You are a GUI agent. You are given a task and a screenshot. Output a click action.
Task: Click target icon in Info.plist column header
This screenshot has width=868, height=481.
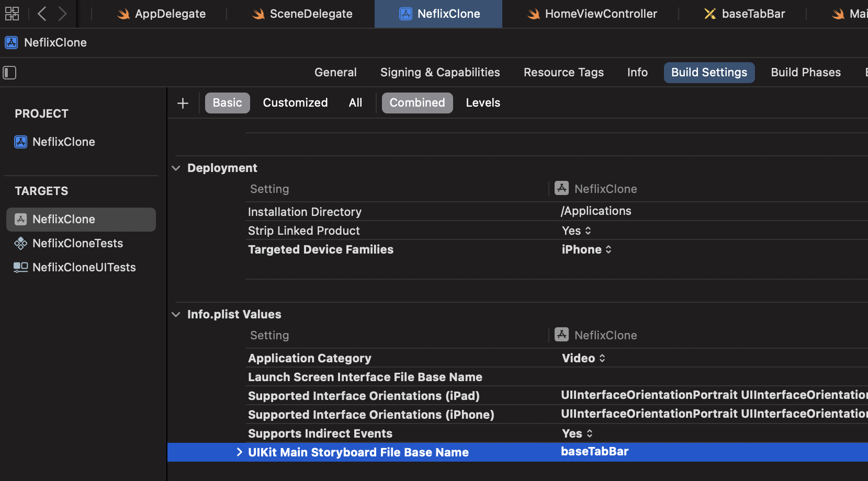(x=562, y=335)
